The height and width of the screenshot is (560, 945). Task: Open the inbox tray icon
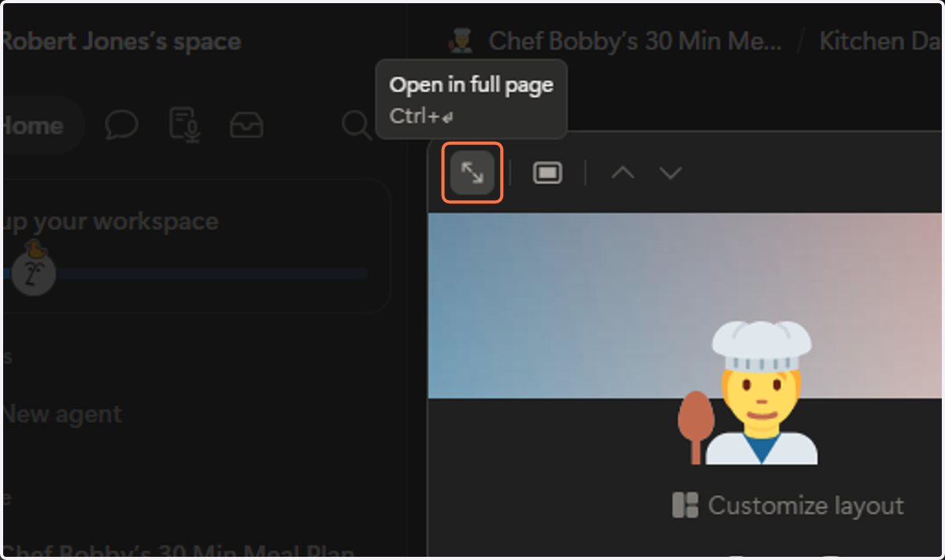pyautogui.click(x=246, y=125)
